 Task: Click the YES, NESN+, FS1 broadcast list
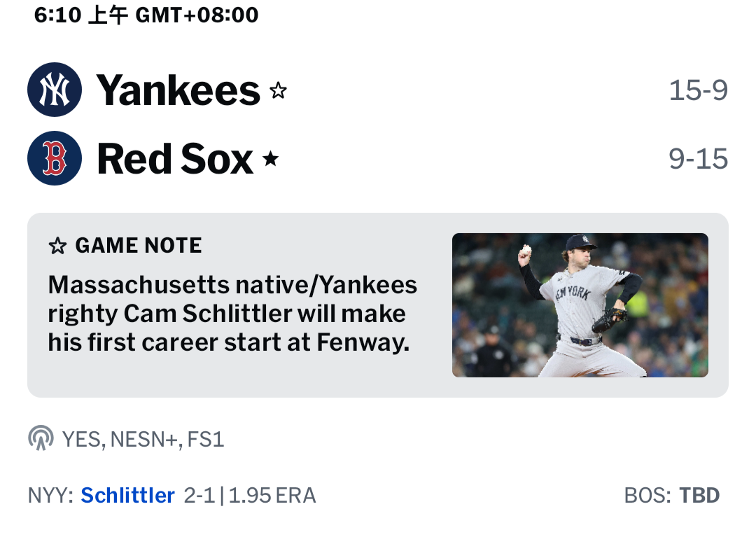click(143, 440)
